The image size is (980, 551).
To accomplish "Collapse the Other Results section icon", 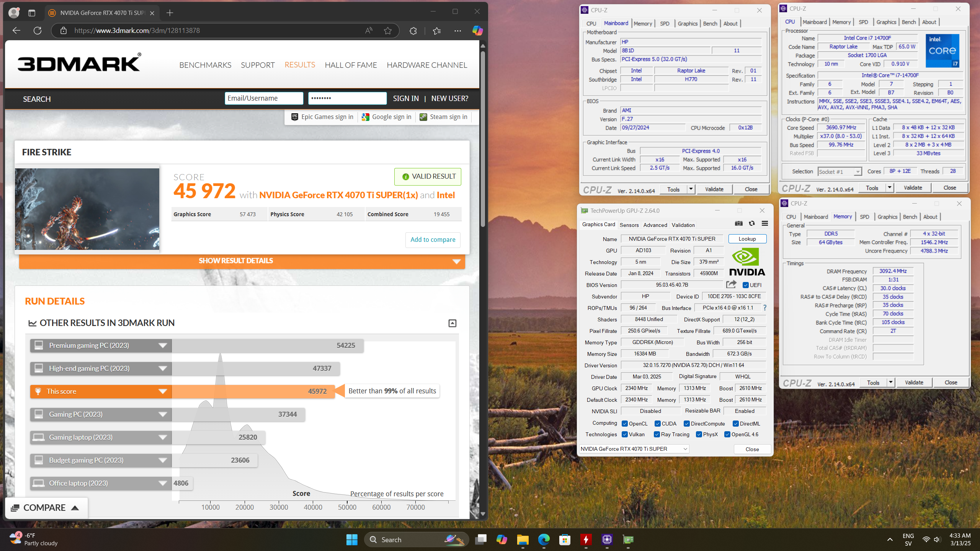I will click(x=452, y=323).
